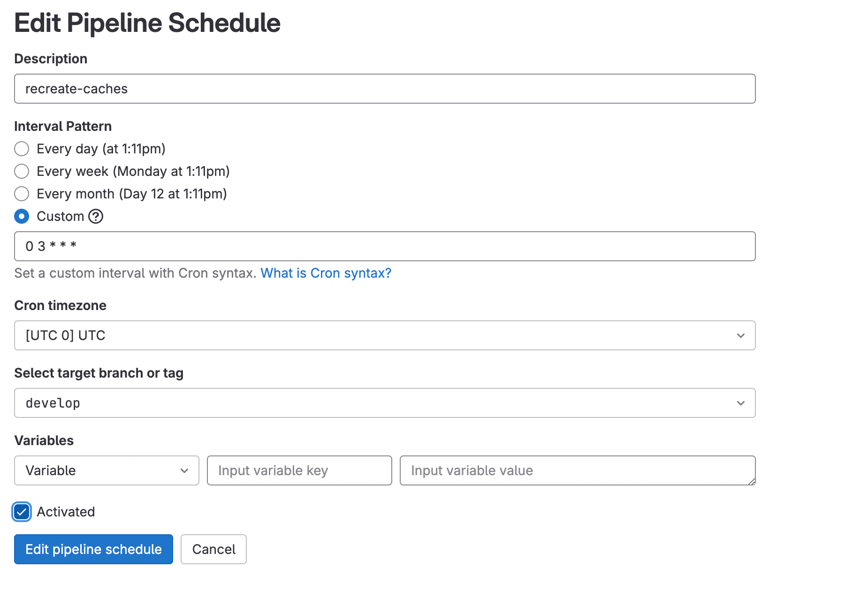Click the recreate-caches Description field

(x=385, y=89)
